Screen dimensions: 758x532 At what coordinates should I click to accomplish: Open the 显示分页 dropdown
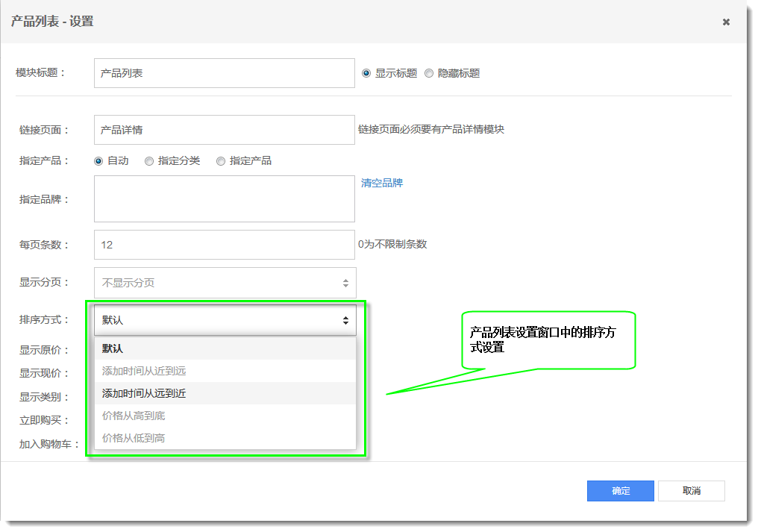225,283
